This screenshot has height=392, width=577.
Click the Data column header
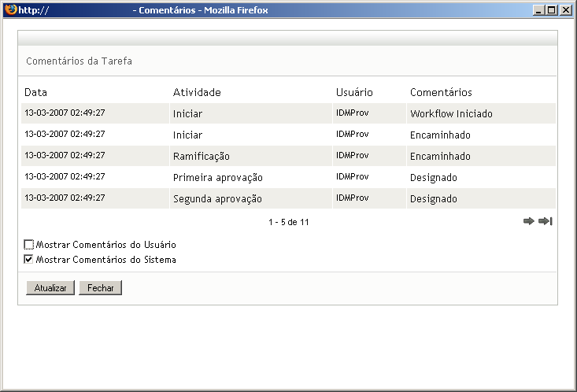coord(35,93)
